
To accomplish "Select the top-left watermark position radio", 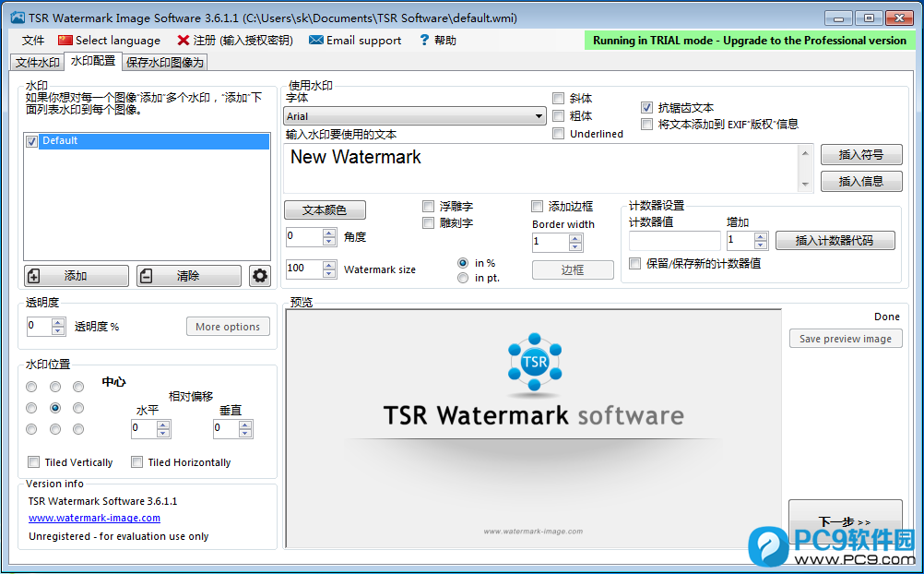I will click(x=31, y=387).
